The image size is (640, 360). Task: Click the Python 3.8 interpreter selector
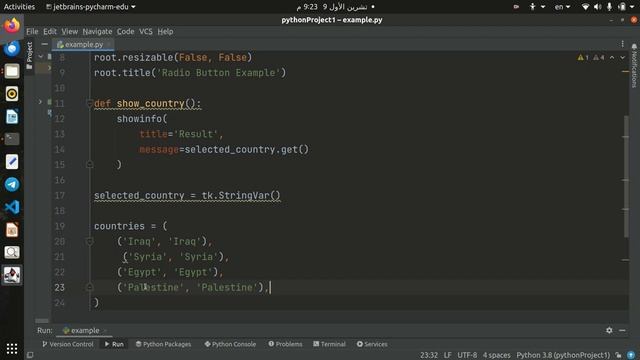coord(563,355)
